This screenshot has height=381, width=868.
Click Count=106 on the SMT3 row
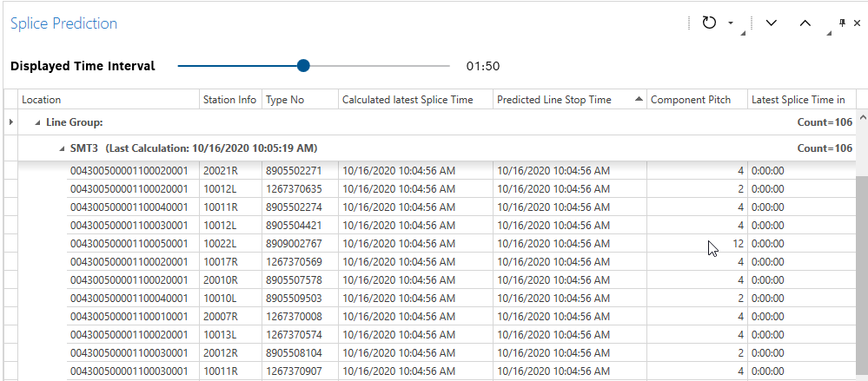pos(825,148)
